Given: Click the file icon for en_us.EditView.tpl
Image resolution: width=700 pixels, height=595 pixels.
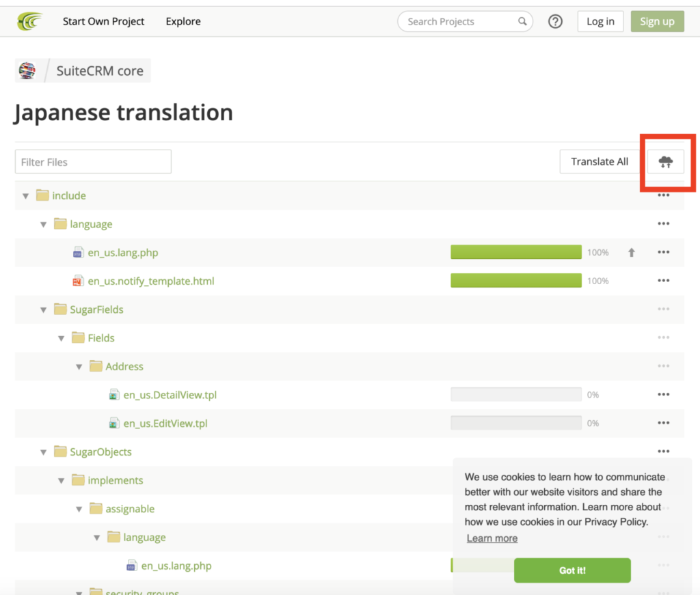Looking at the screenshot, I should pyautogui.click(x=114, y=424).
